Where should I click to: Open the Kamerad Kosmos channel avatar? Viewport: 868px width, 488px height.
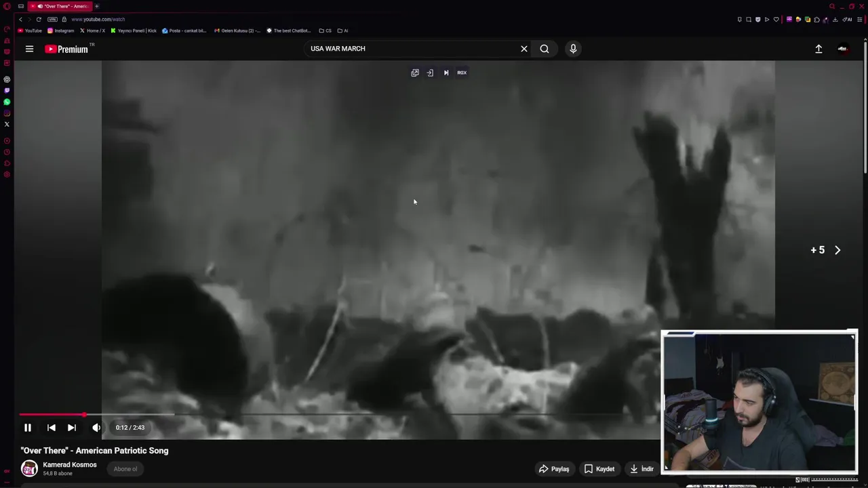[x=29, y=468]
